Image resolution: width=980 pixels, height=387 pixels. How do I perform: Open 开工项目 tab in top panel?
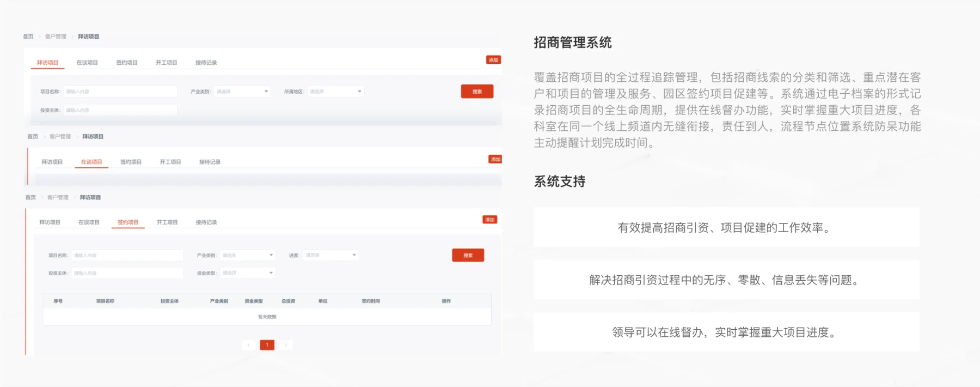tap(167, 63)
